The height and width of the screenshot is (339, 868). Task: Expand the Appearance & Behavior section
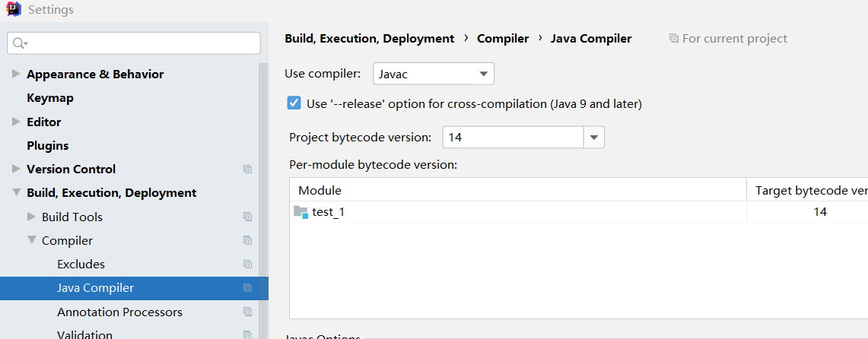pyautogui.click(x=17, y=74)
